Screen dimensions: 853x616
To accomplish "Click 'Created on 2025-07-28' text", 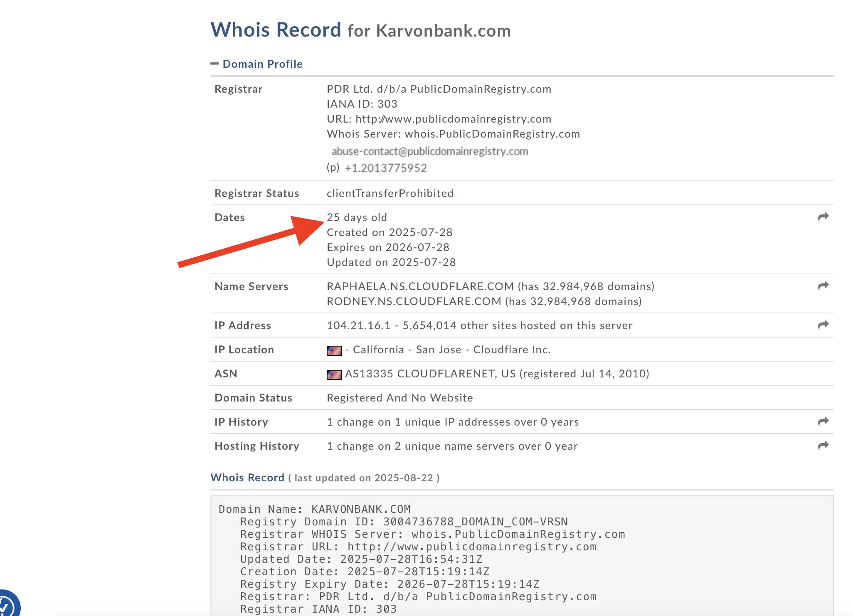I will (x=390, y=232).
